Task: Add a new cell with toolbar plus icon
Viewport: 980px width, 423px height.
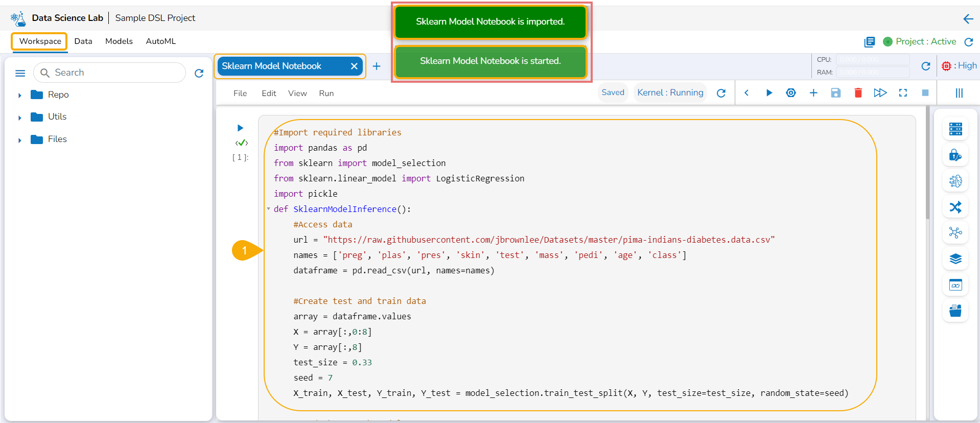Action: tap(813, 93)
